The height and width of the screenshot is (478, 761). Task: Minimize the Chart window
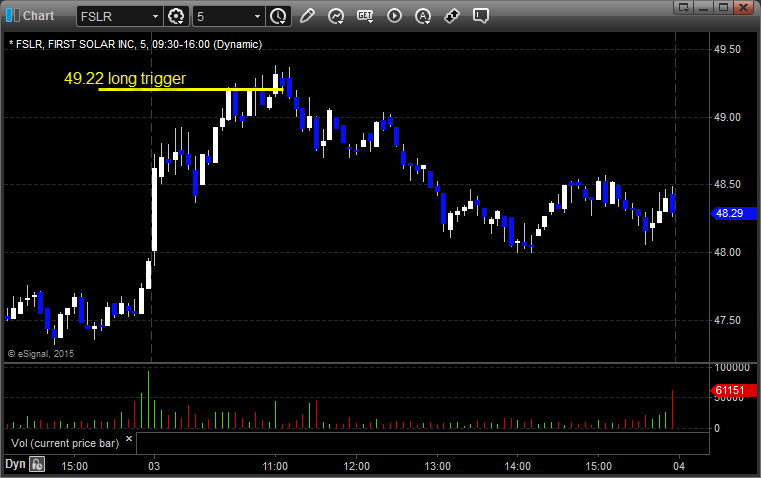704,7
